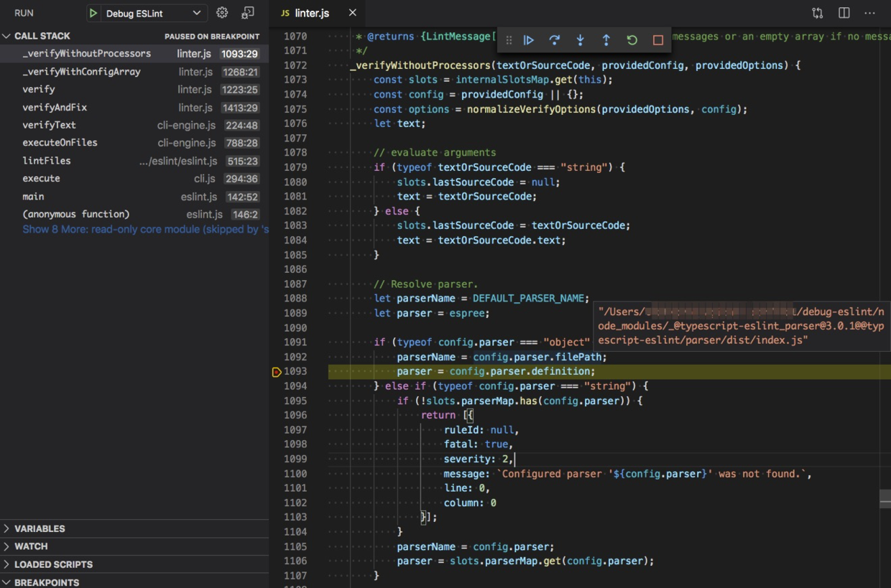Open the editor's More Actions ellipsis menu
Image resolution: width=891 pixels, height=588 pixels.
pos(869,12)
